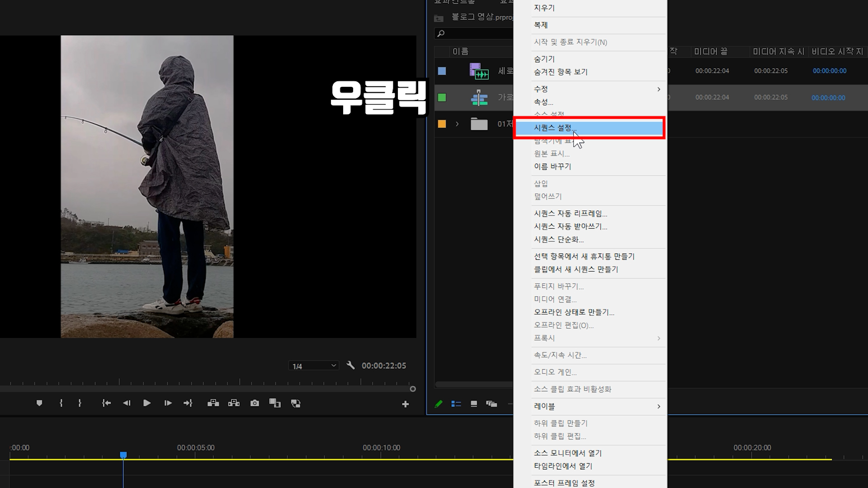Image resolution: width=868 pixels, height=488 pixels.
Task: Click the Mark In bracket
Action: [61, 403]
